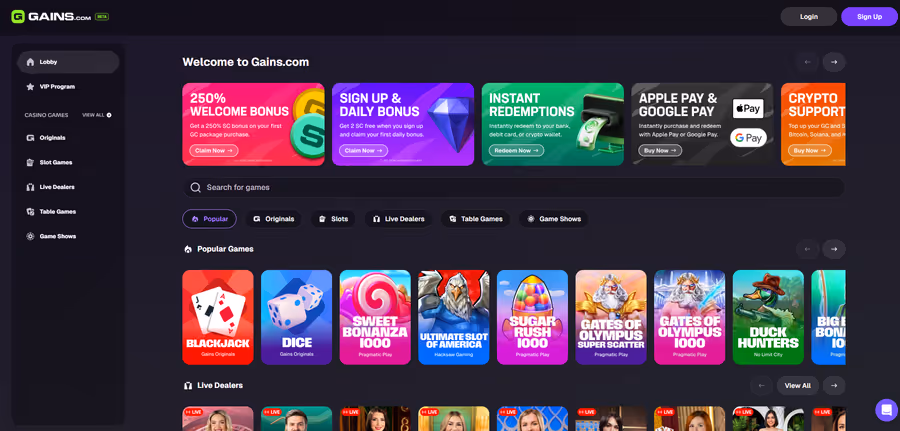Viewport: 900px width, 431px height.
Task: Click Redeem Now on Instant Redemptions
Action: pyautogui.click(x=516, y=150)
